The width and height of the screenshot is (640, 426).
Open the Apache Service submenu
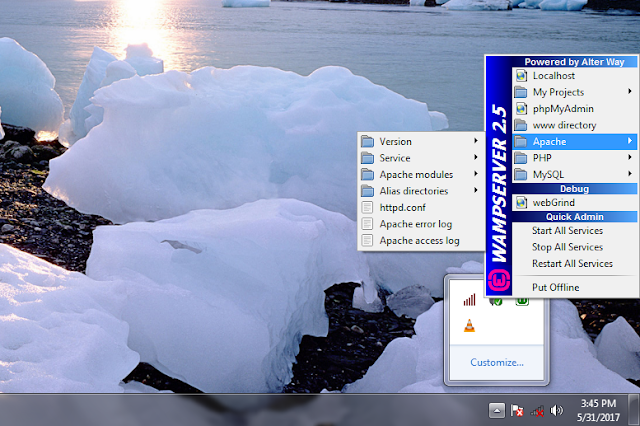(420, 158)
